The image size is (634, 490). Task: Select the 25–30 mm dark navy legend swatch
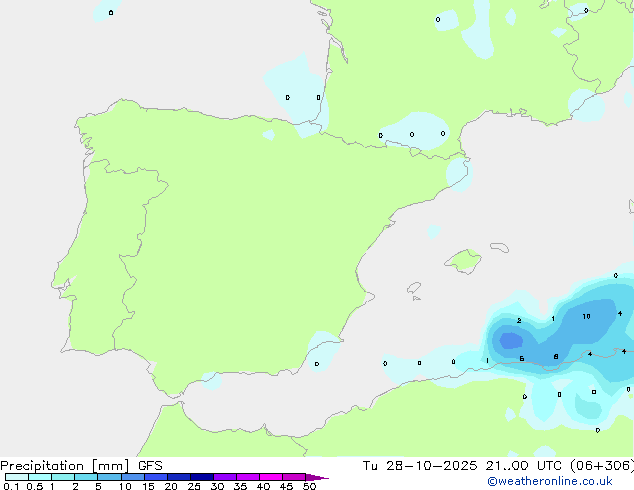[x=202, y=477]
